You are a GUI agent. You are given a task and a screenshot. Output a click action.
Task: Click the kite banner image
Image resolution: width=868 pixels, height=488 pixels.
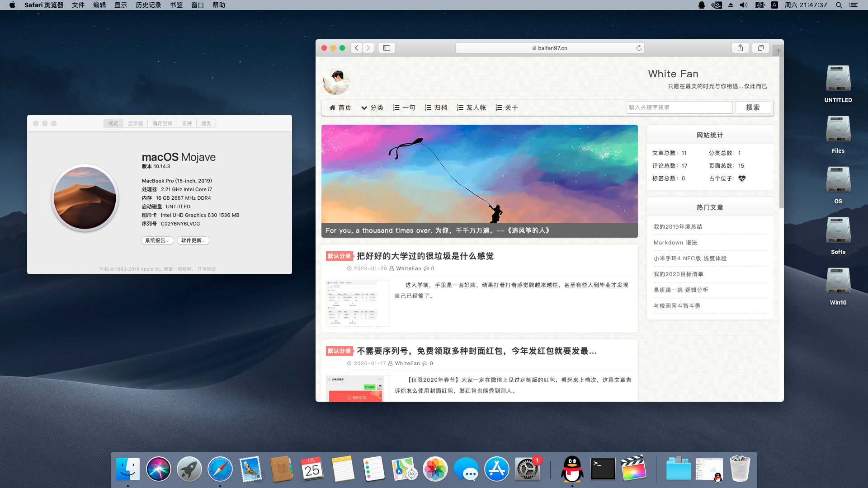479,181
